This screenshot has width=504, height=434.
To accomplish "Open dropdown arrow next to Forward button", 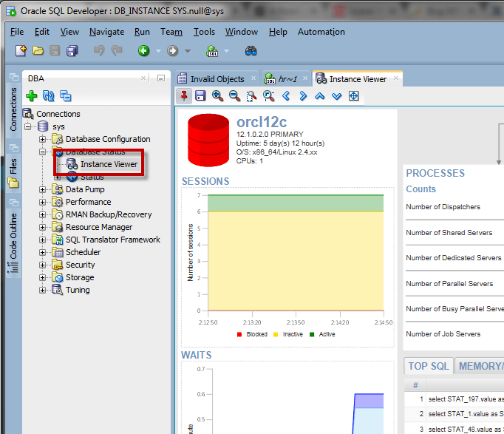I will (188, 51).
